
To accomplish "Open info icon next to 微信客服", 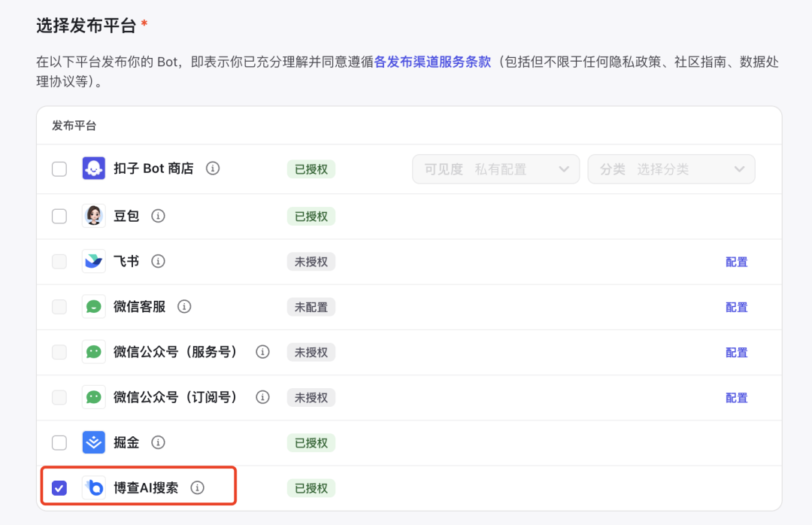I will [184, 307].
